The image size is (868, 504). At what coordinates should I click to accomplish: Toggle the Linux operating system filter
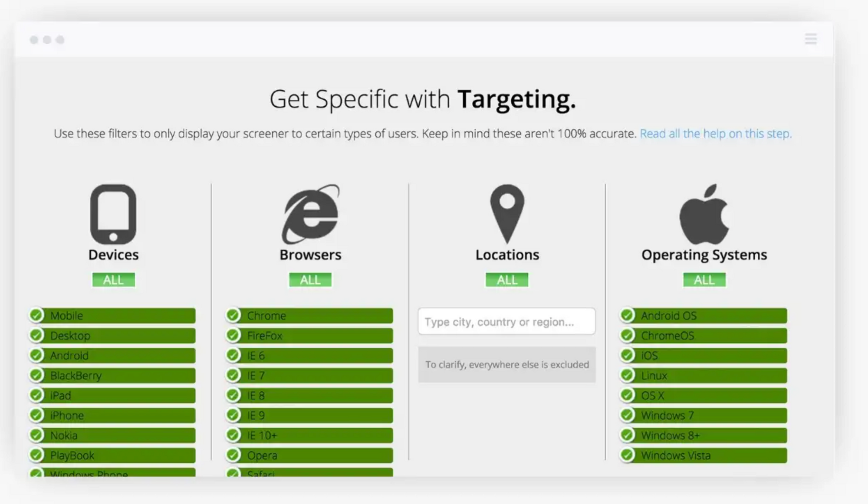coord(704,376)
